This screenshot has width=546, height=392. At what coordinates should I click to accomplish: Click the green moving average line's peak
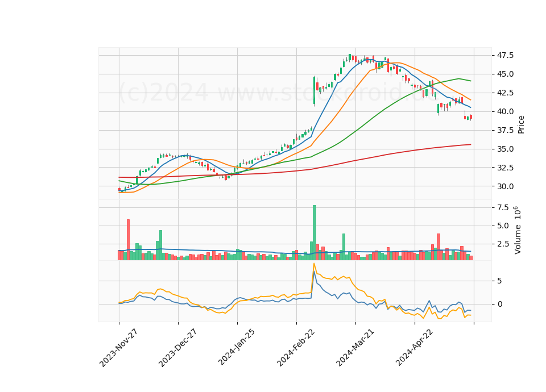click(459, 78)
